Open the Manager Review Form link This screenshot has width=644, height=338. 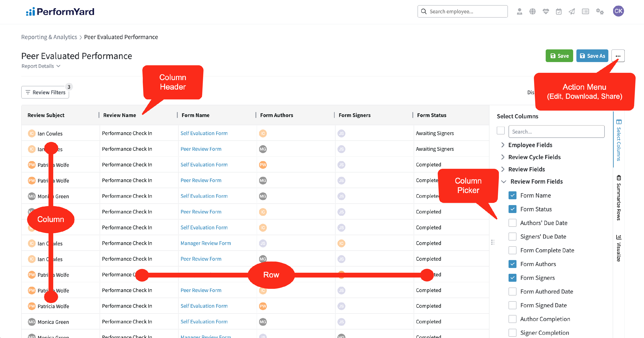(205, 243)
